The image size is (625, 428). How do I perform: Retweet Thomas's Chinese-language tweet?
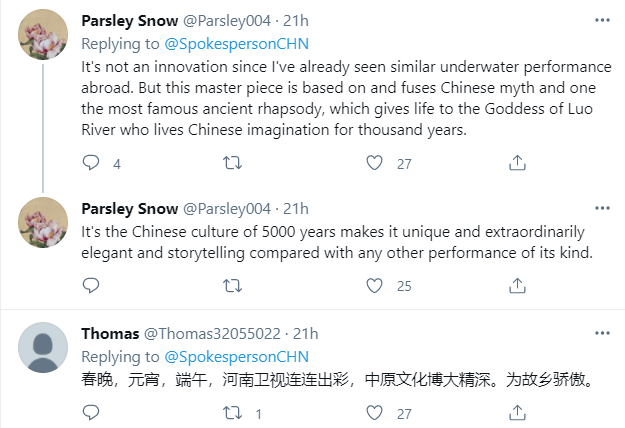tap(232, 413)
